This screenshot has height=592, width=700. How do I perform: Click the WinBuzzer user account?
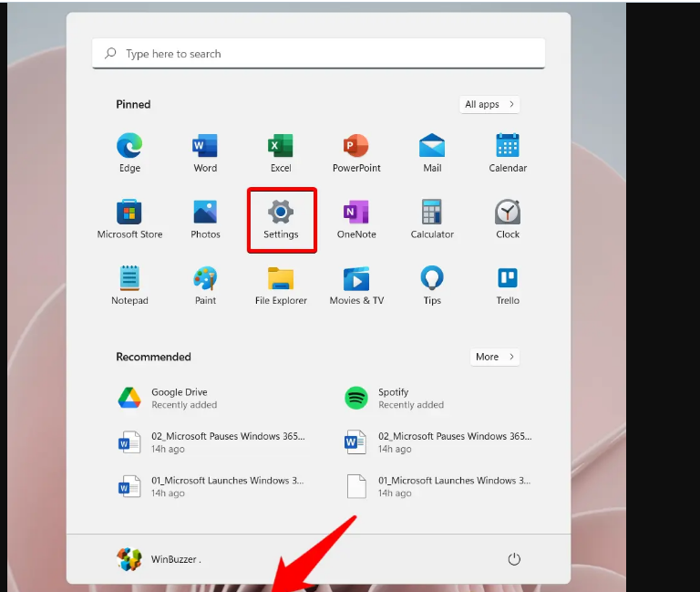159,559
